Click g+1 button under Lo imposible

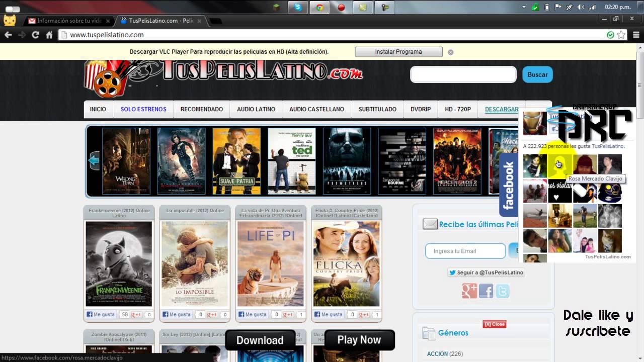212,315
